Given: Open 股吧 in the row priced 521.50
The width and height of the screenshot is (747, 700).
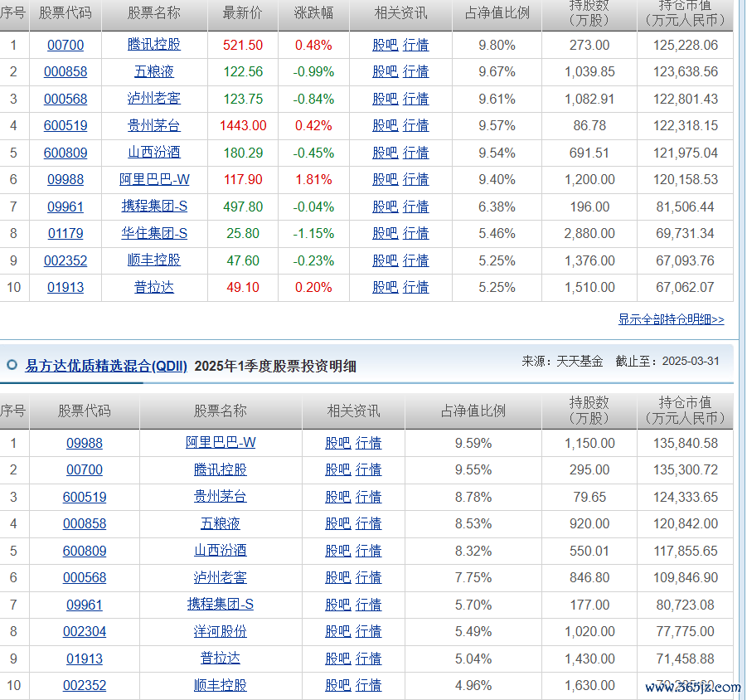Looking at the screenshot, I should [x=385, y=45].
